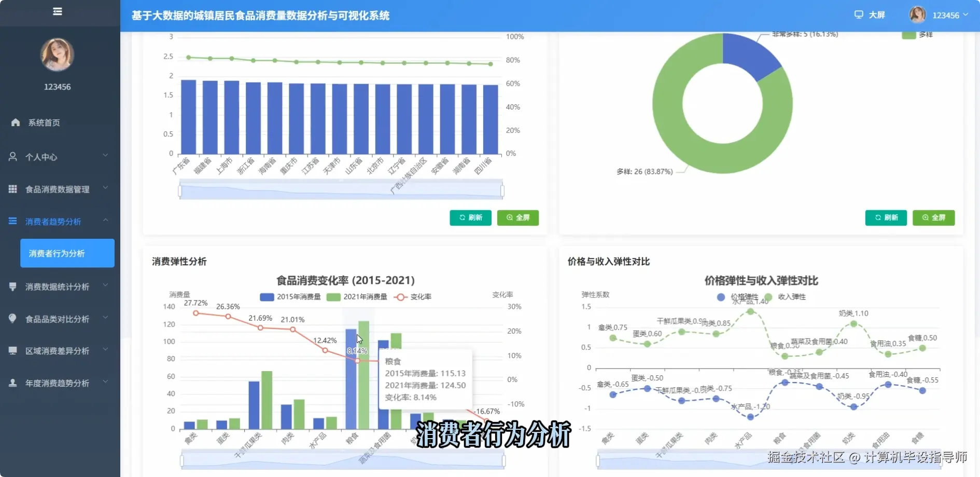
Task: Click 全屏 button under donut chart
Action: (934, 217)
